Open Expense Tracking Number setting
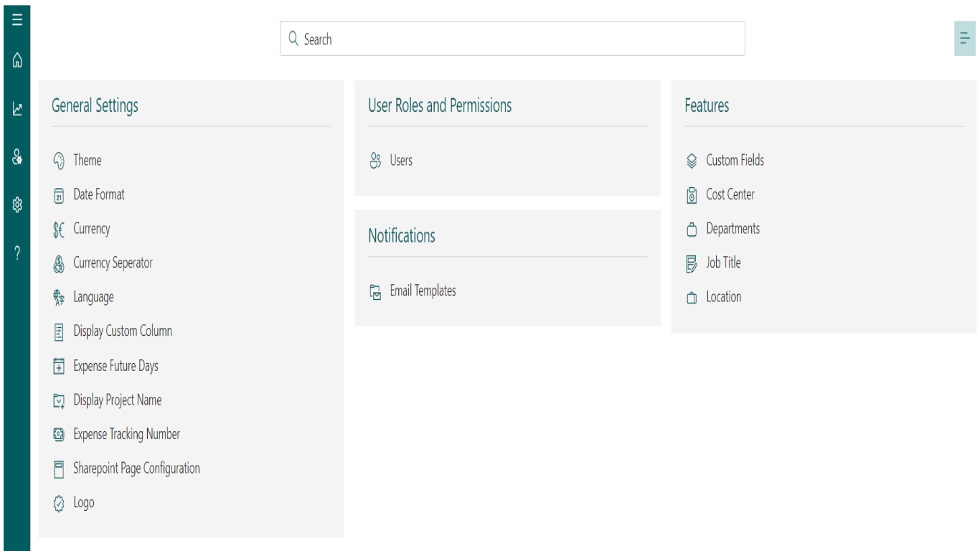The width and height of the screenshot is (980, 551). pyautogui.click(x=126, y=434)
